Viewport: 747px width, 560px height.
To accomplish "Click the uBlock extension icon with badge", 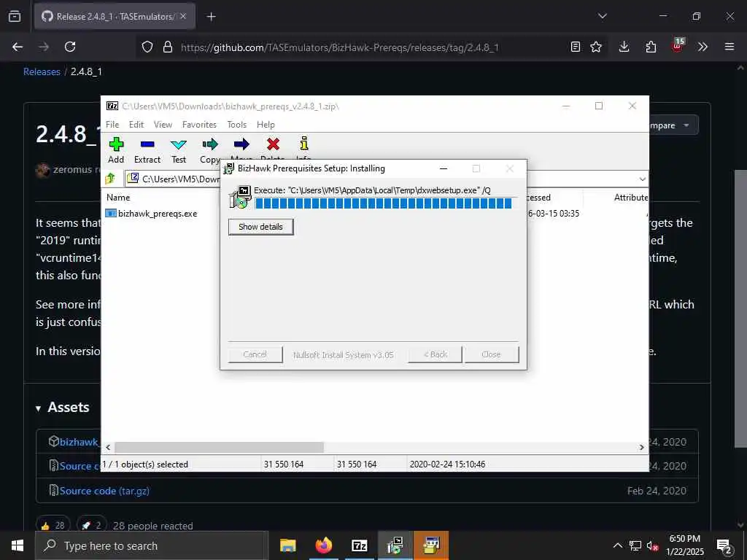I will (677, 46).
